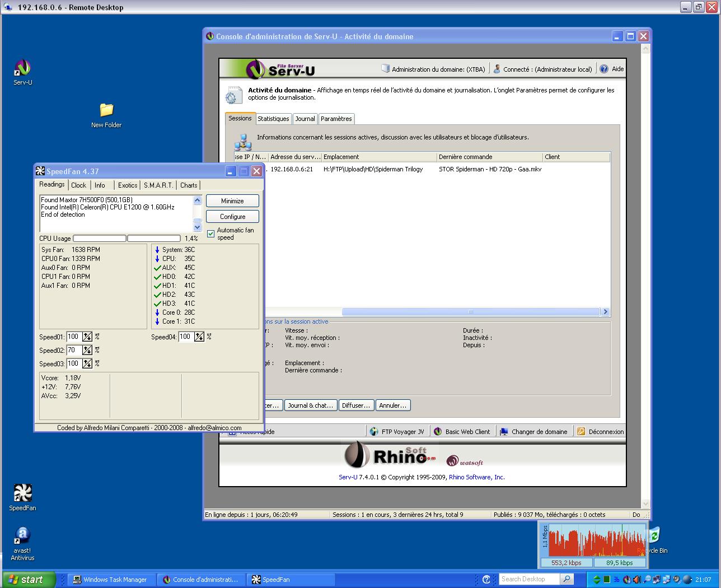Click the Rhino Soft logo
The height and width of the screenshot is (588, 721).
(x=390, y=455)
